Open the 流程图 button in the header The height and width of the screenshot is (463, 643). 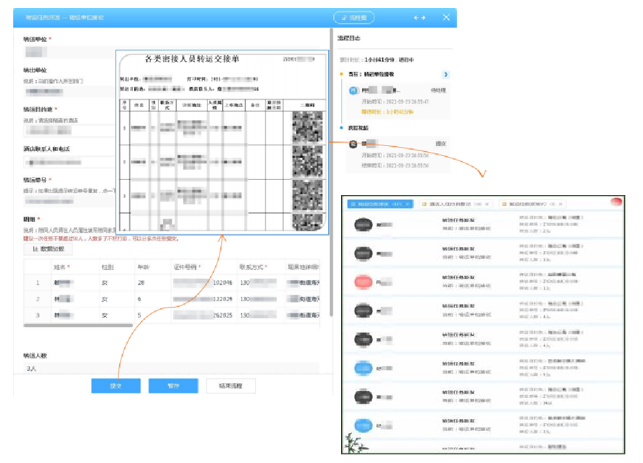point(356,18)
